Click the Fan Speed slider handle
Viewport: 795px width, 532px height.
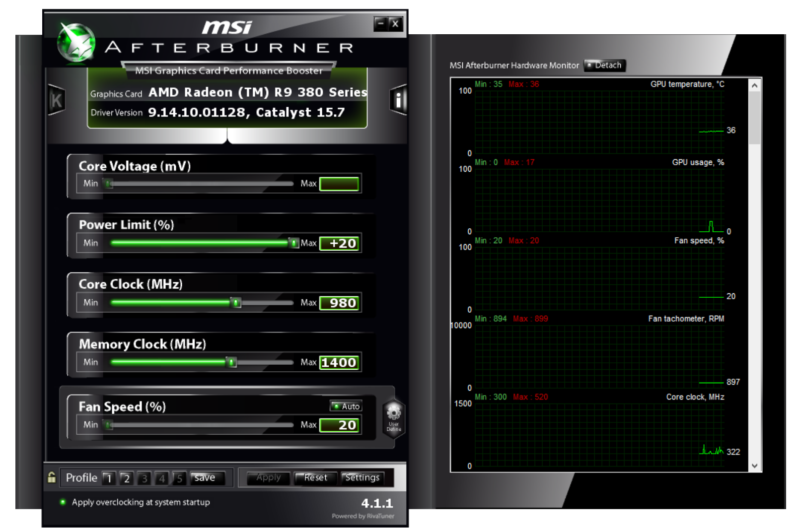(109, 425)
